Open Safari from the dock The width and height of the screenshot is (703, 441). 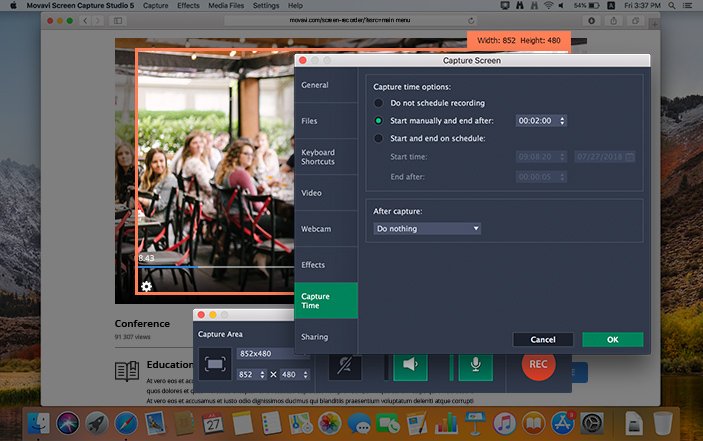126,423
